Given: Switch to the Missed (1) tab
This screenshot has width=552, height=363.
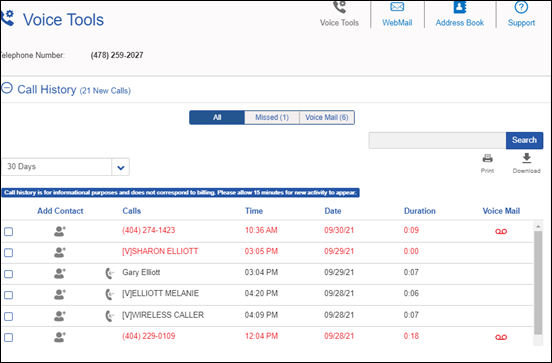Looking at the screenshot, I should [x=272, y=118].
